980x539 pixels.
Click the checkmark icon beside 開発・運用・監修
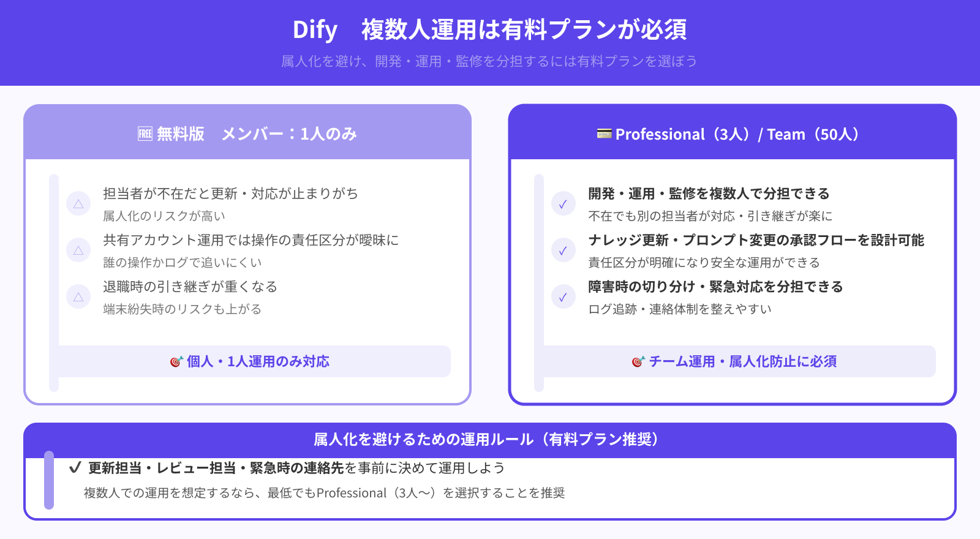(563, 204)
